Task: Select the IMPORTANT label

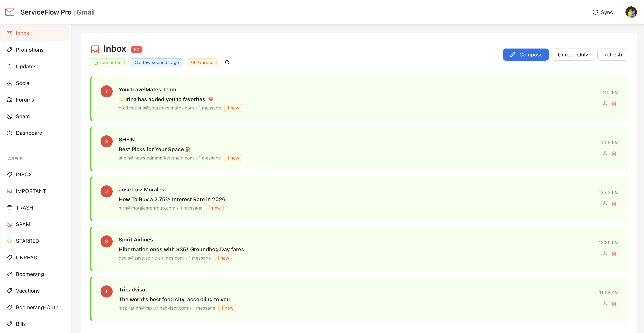Action: (x=31, y=191)
